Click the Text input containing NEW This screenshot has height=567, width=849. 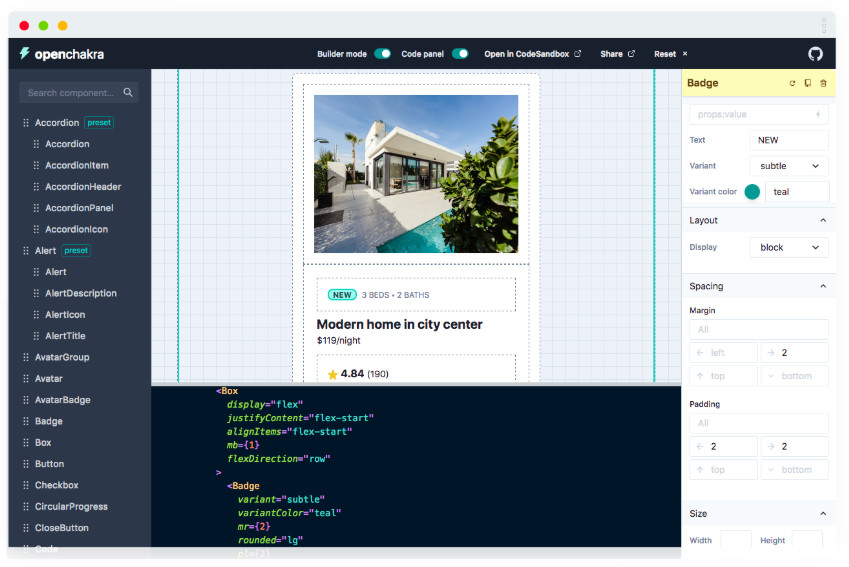coord(789,140)
